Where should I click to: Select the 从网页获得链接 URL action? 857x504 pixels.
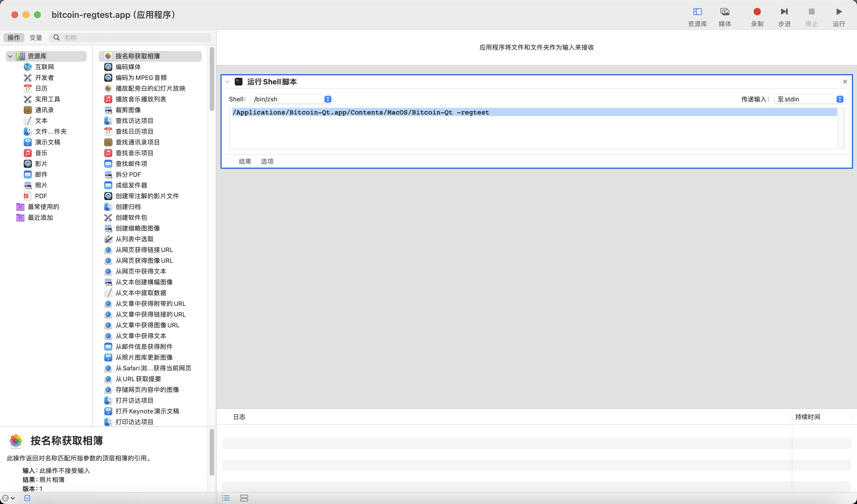click(x=144, y=250)
